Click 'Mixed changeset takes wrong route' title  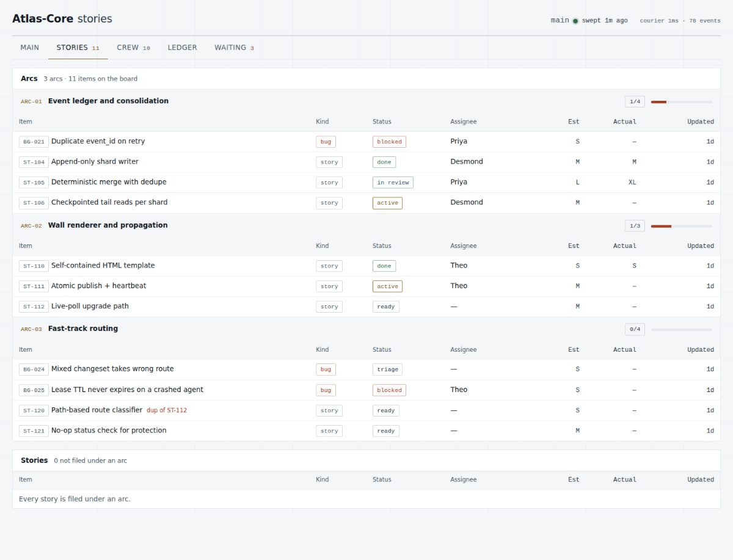pos(112,369)
